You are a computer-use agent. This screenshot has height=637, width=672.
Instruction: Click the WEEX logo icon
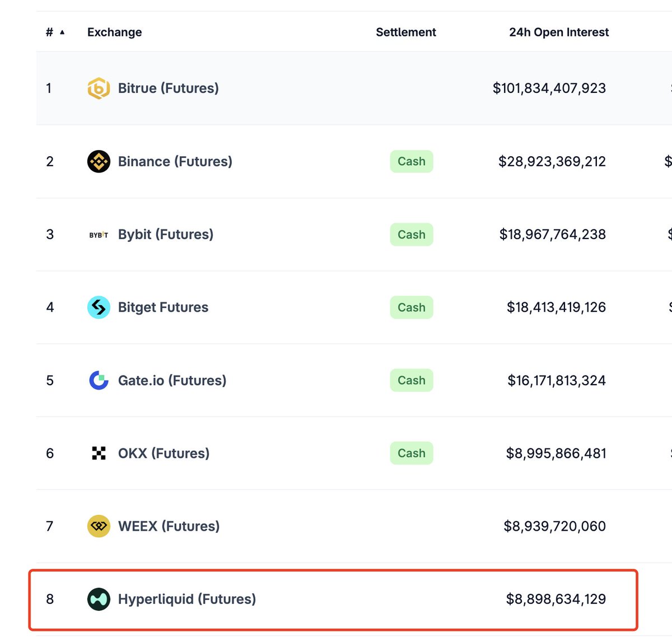coord(99,526)
